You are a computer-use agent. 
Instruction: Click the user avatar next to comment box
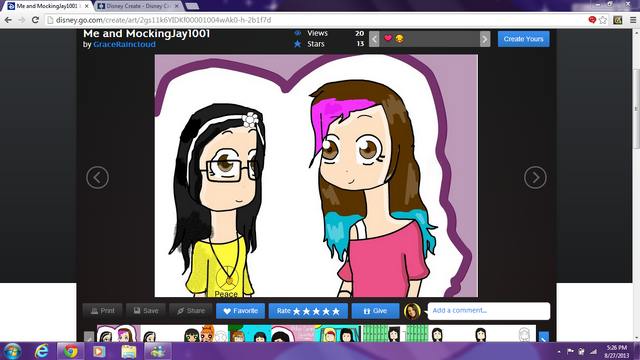(x=412, y=311)
